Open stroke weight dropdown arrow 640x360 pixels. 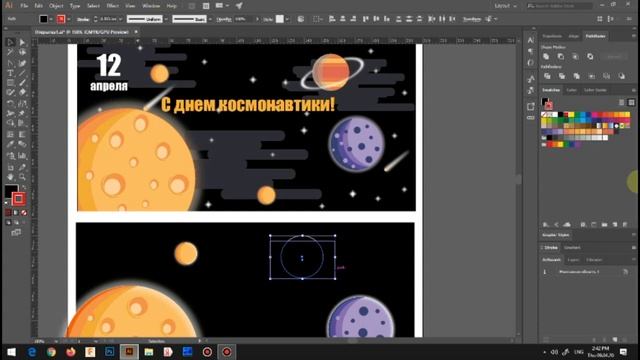[x=120, y=19]
